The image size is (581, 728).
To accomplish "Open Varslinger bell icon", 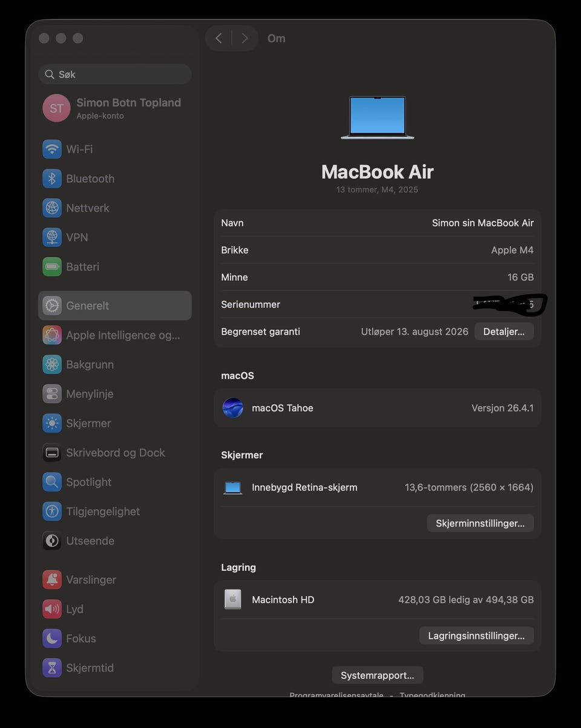I will (52, 580).
